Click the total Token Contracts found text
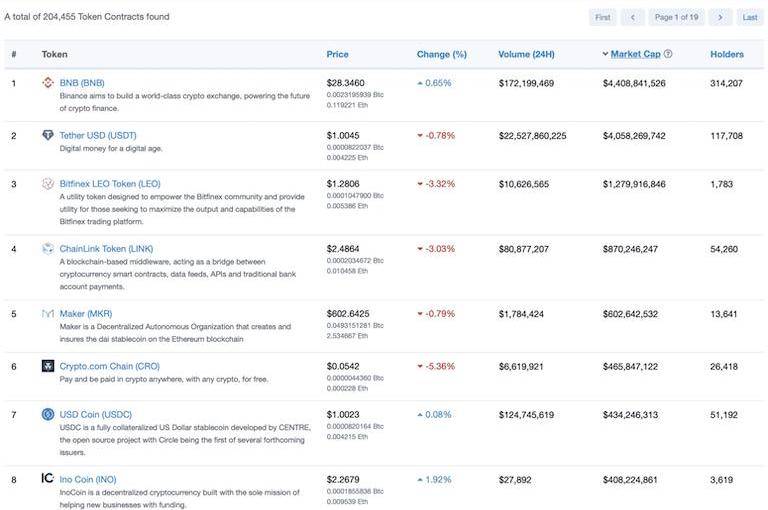 point(87,17)
